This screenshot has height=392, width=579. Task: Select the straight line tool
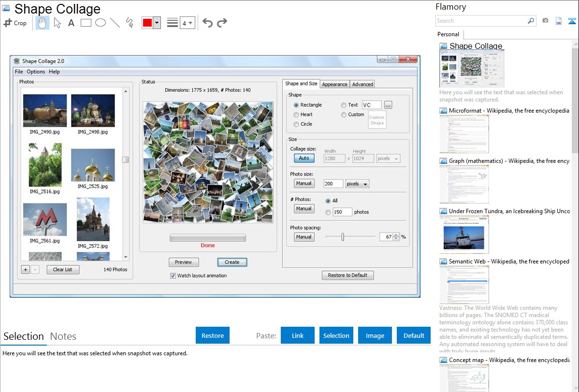coord(115,23)
